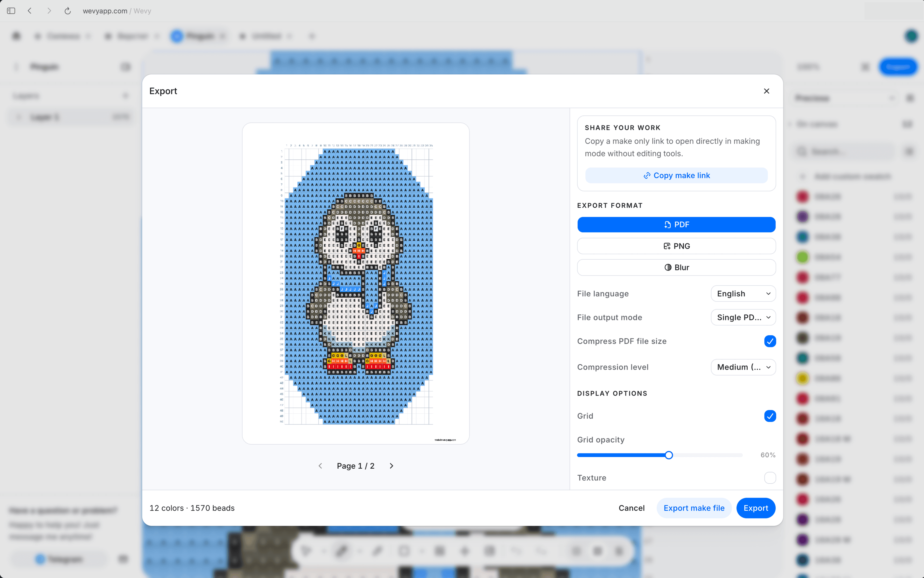Select Blur export format

point(676,268)
